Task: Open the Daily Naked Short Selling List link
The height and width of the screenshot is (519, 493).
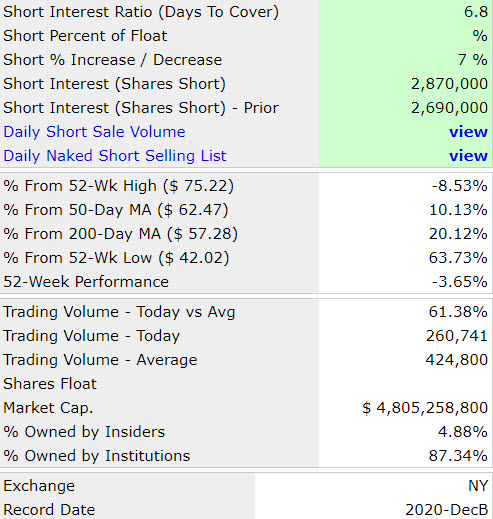Action: coord(115,156)
